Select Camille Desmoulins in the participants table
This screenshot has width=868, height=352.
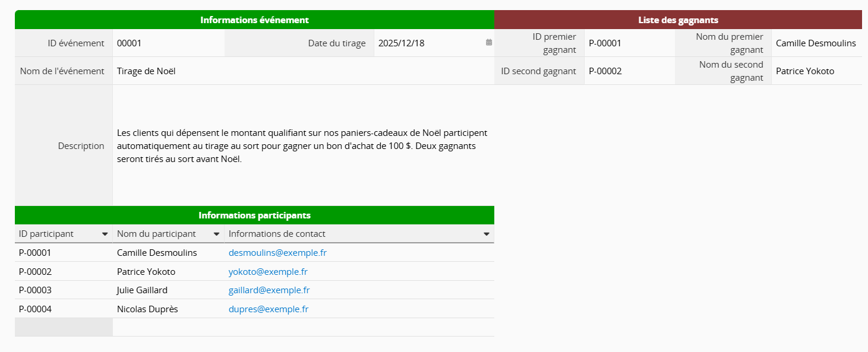tap(169, 252)
